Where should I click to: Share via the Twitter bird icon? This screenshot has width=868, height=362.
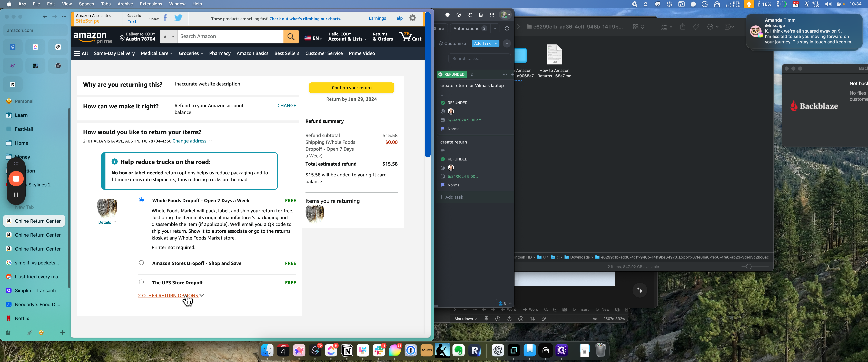(178, 18)
